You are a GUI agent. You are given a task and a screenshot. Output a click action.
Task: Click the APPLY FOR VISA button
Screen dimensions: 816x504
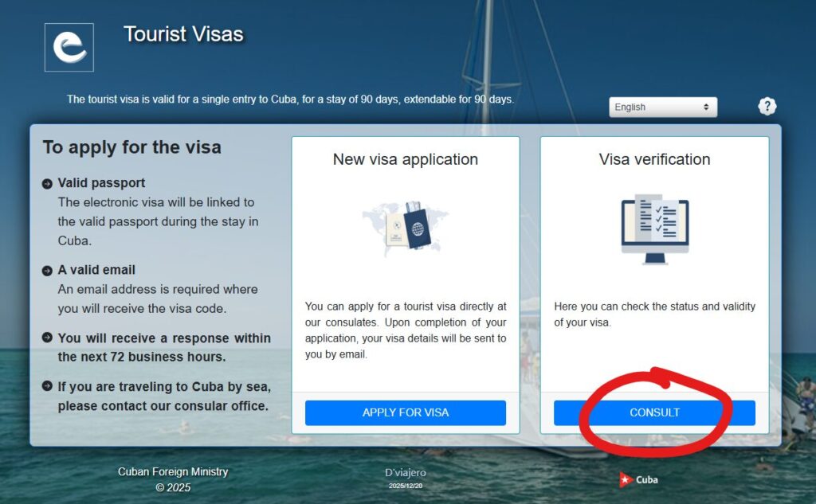(406, 413)
